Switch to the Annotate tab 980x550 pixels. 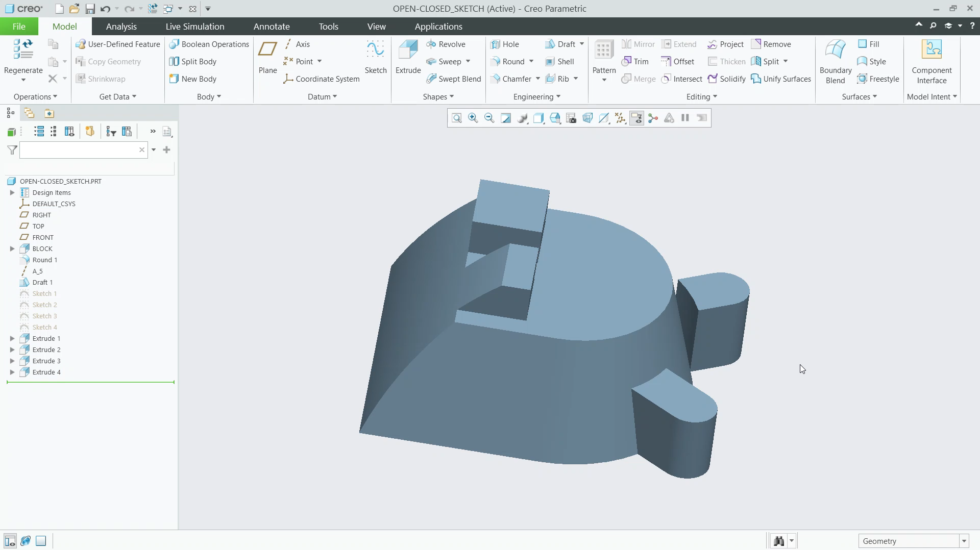[272, 27]
